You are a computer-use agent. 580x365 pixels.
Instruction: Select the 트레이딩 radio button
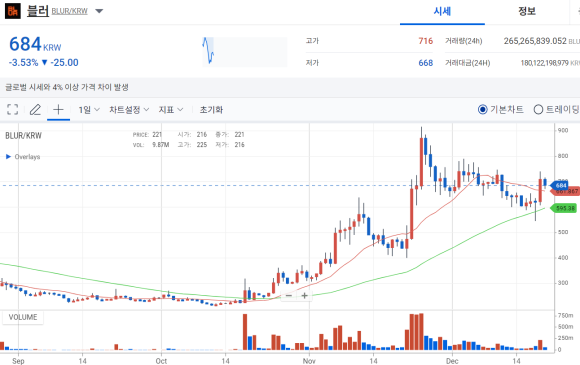pos(538,109)
